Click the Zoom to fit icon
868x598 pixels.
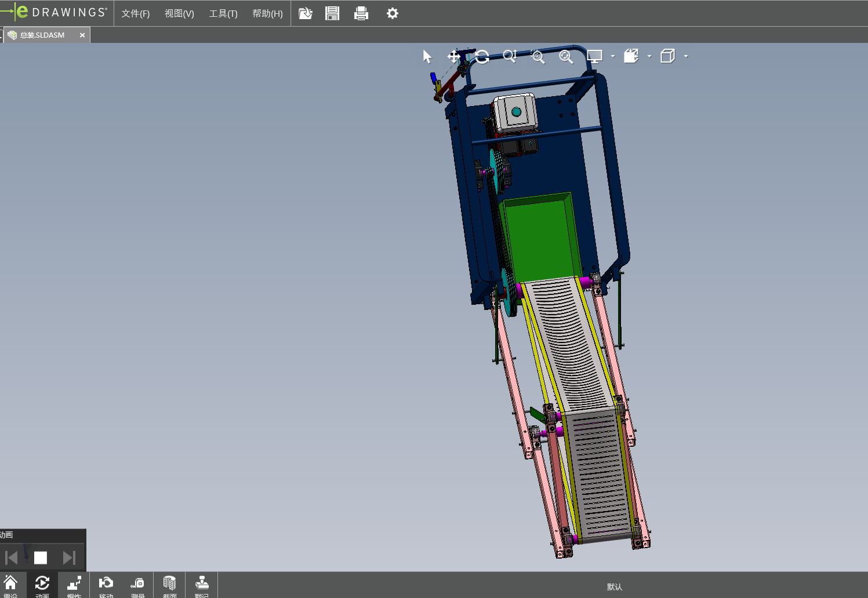[x=565, y=56]
